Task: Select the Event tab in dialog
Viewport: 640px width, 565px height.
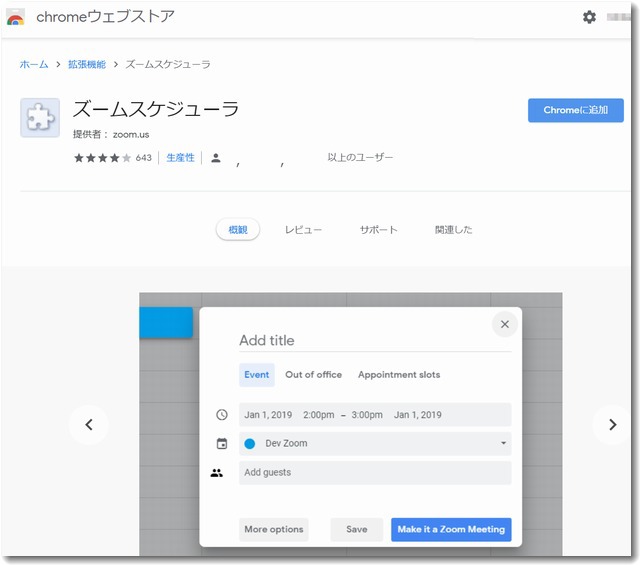Action: coord(257,375)
